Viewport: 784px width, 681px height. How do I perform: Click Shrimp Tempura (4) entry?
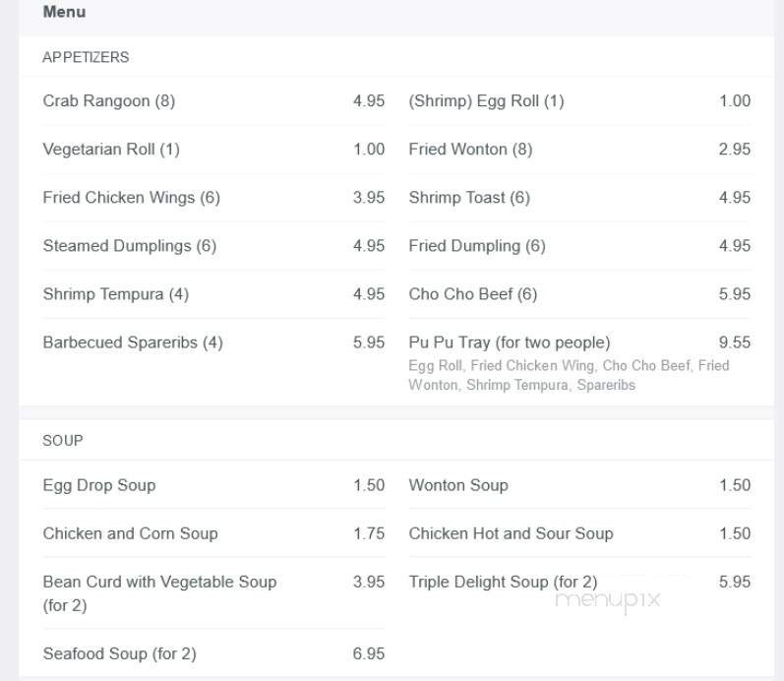coord(115,294)
